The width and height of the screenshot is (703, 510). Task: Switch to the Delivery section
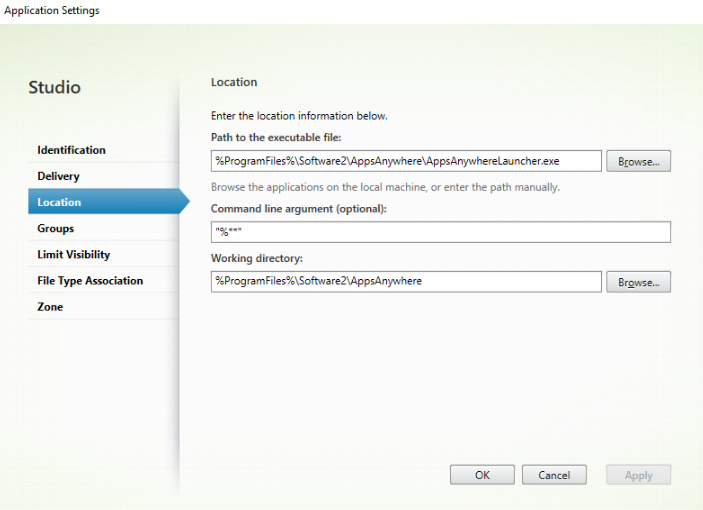coord(58,176)
